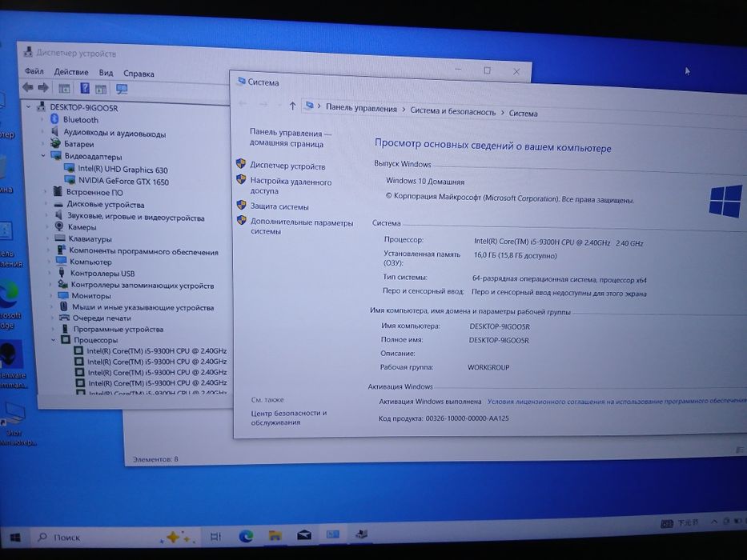Select the Контроллеры USB category
Image resolution: width=747 pixels, height=560 pixels.
pos(102,274)
